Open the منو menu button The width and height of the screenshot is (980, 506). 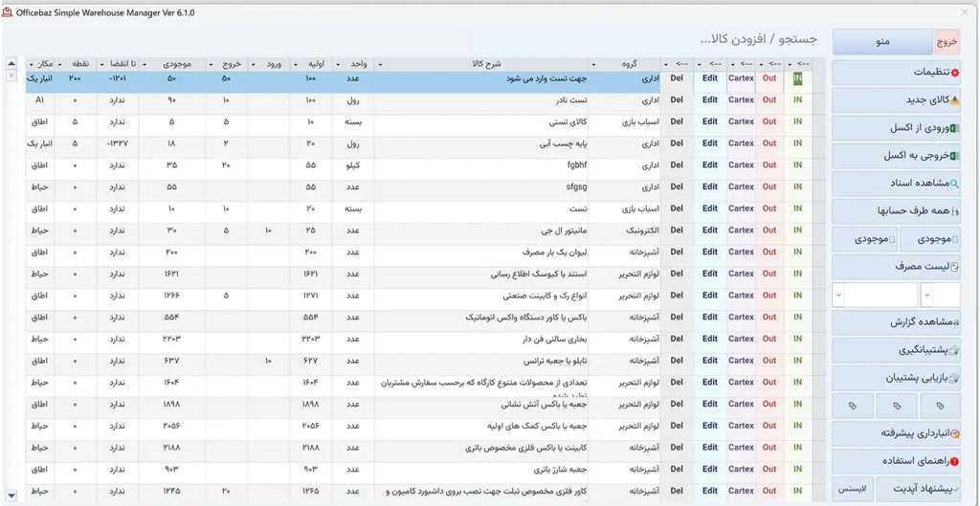(883, 42)
